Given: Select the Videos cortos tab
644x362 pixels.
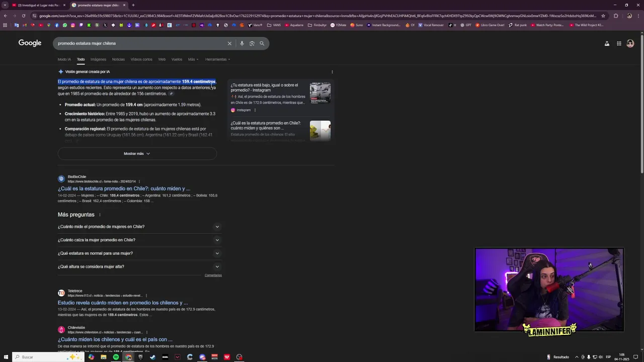Looking at the screenshot, I should click(141, 59).
